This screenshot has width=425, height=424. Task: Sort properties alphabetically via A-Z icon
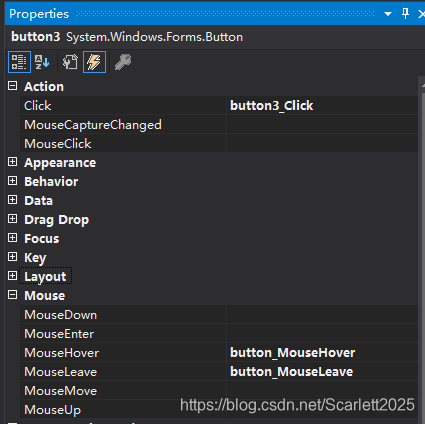(42, 62)
